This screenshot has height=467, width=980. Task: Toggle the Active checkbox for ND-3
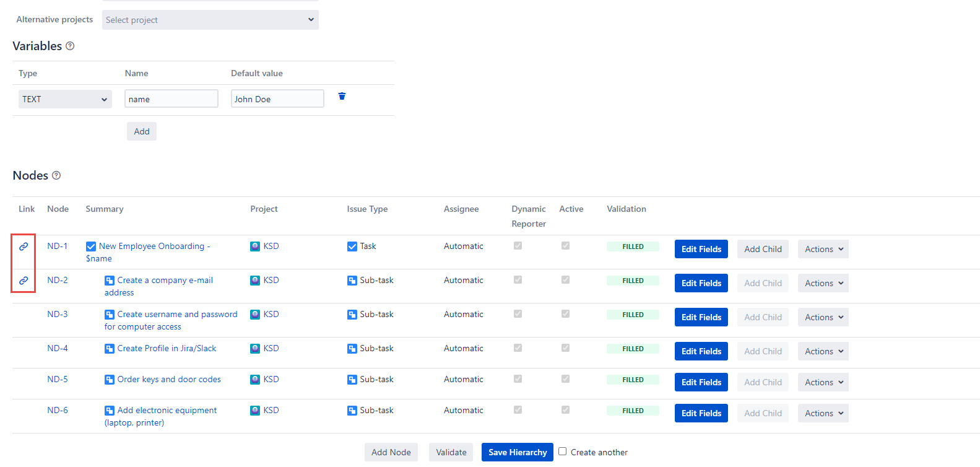point(565,314)
